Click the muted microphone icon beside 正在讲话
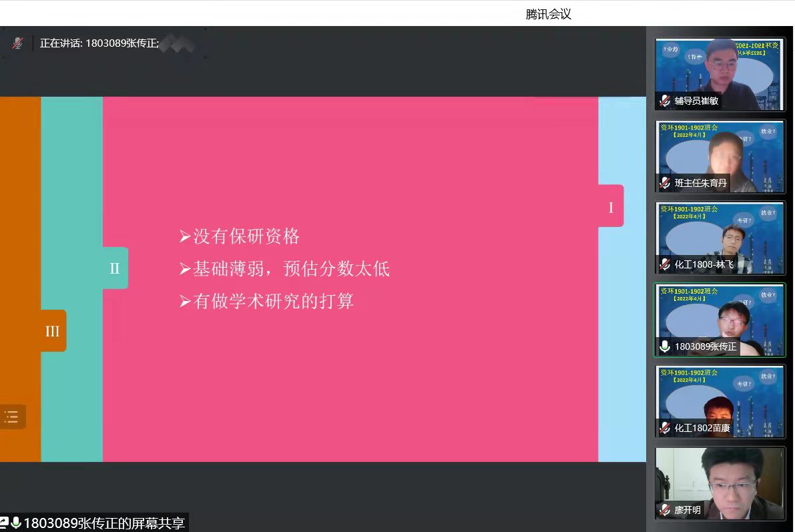Image resolution: width=795 pixels, height=532 pixels. [18, 43]
